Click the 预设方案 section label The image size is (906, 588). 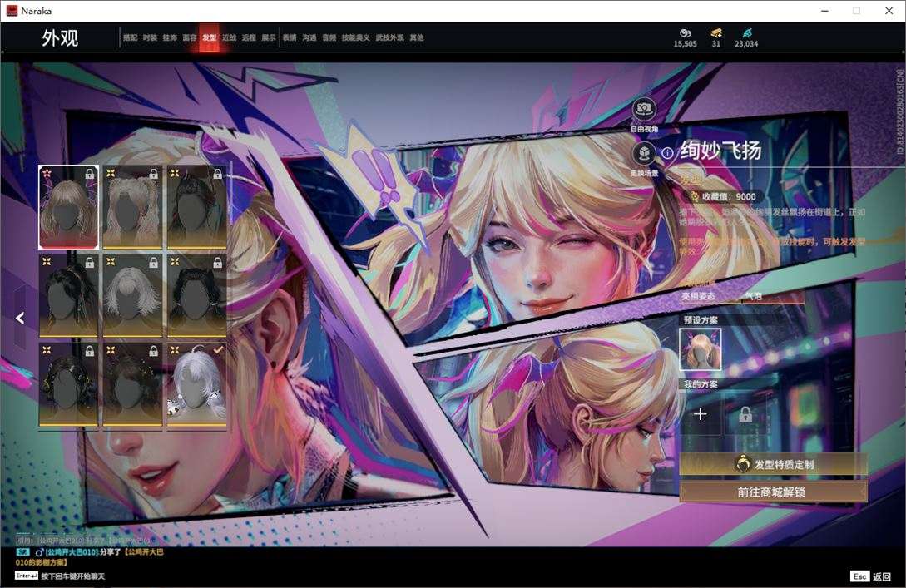[x=701, y=319]
